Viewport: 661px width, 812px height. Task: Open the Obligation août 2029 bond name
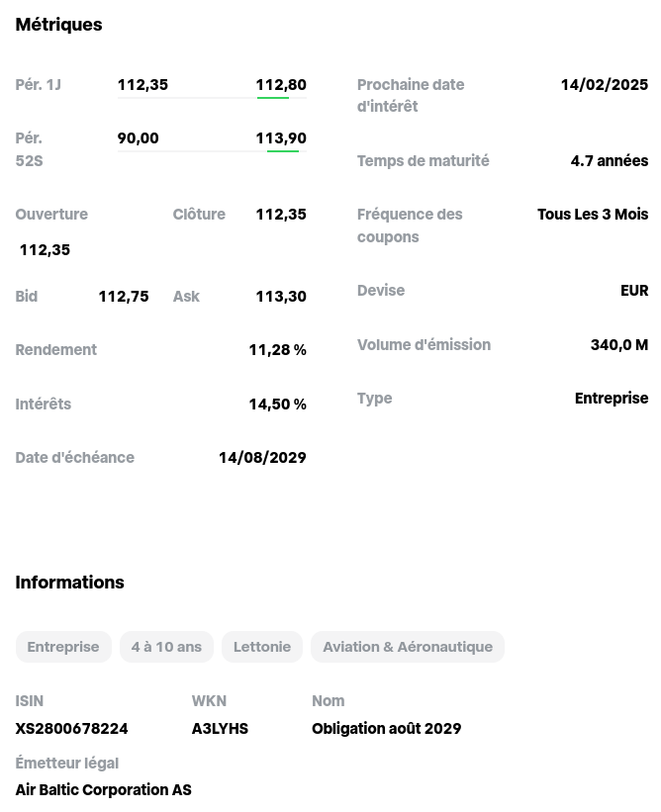pyautogui.click(x=386, y=728)
